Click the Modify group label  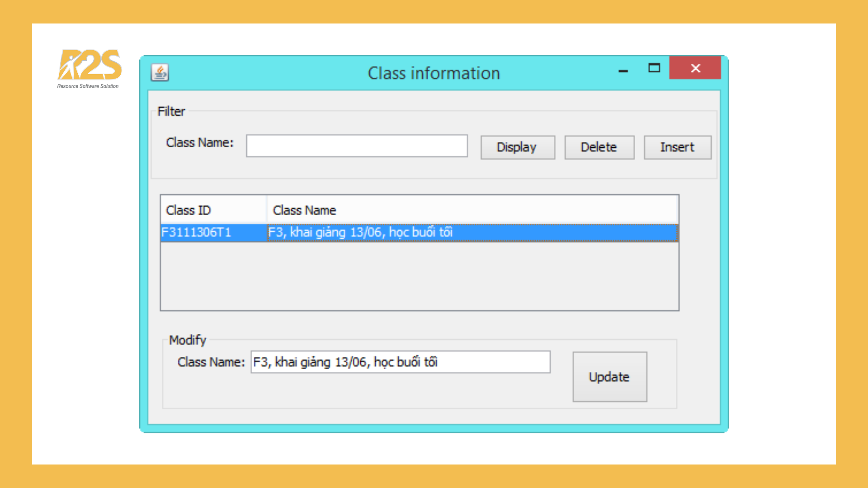coord(187,340)
